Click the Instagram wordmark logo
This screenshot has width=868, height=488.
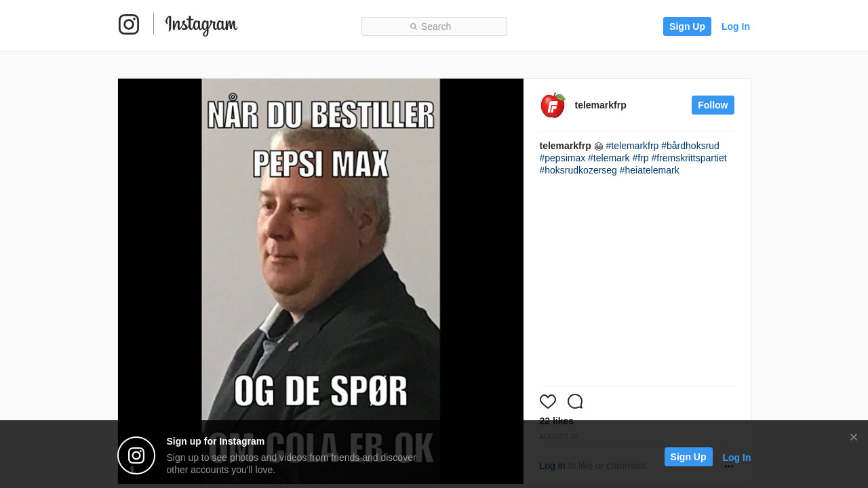201,25
